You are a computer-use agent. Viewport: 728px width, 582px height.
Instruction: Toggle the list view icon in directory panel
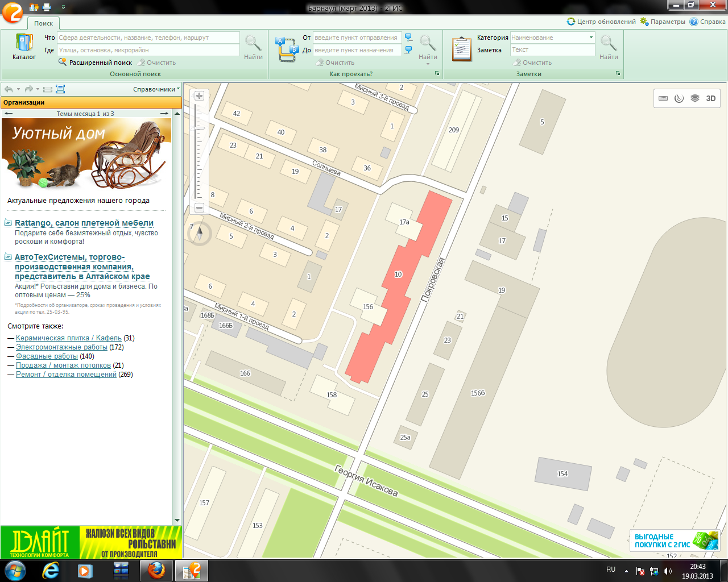click(48, 89)
